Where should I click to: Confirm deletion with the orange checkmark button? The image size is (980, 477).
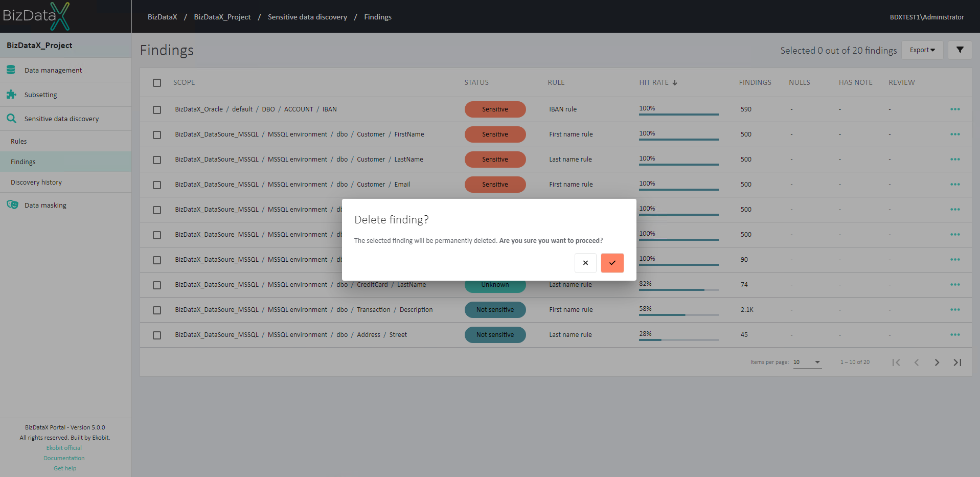pos(612,263)
